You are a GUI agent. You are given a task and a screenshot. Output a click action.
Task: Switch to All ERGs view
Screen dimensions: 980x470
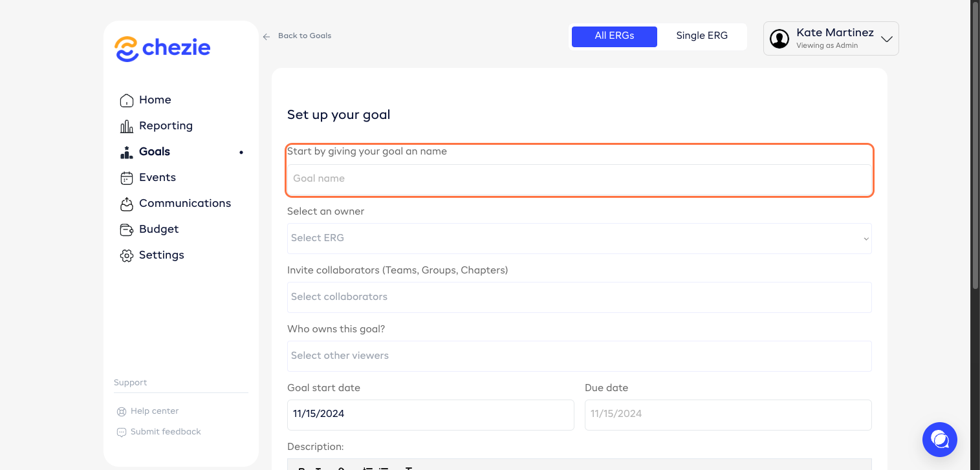(x=614, y=36)
